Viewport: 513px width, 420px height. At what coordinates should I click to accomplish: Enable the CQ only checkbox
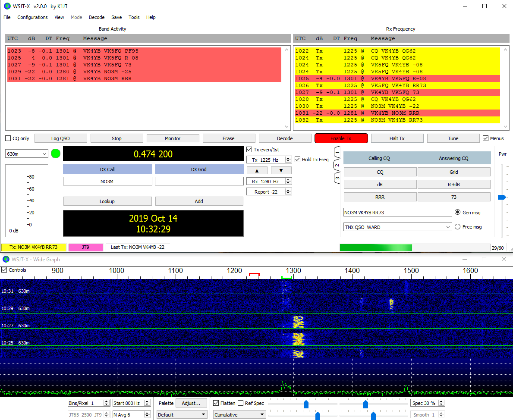pos(8,138)
